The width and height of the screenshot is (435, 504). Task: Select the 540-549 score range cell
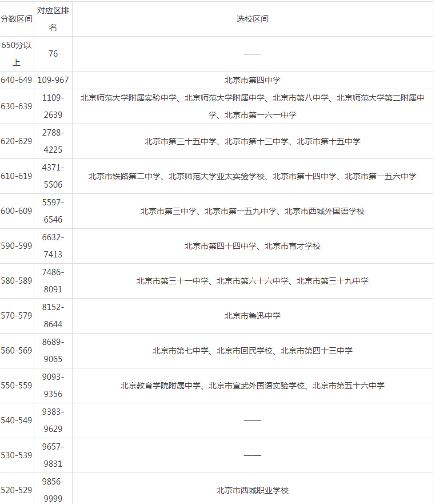pos(17,420)
